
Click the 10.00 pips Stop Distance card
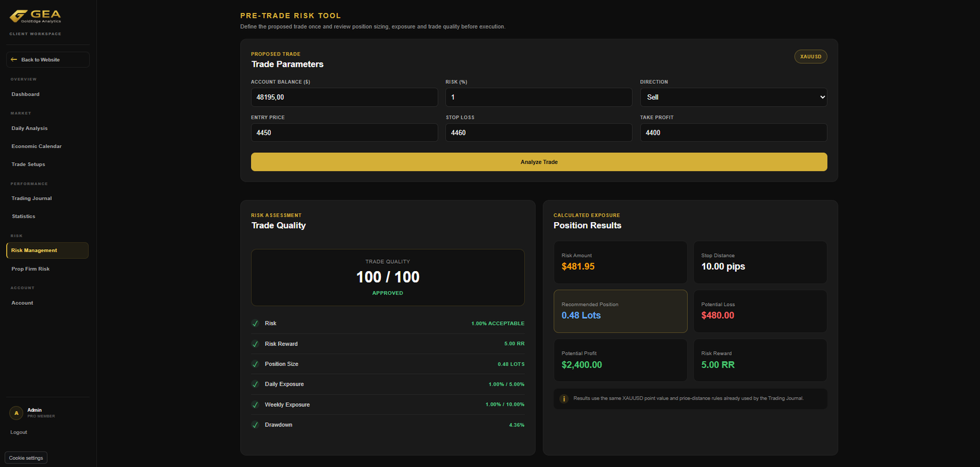(760, 262)
